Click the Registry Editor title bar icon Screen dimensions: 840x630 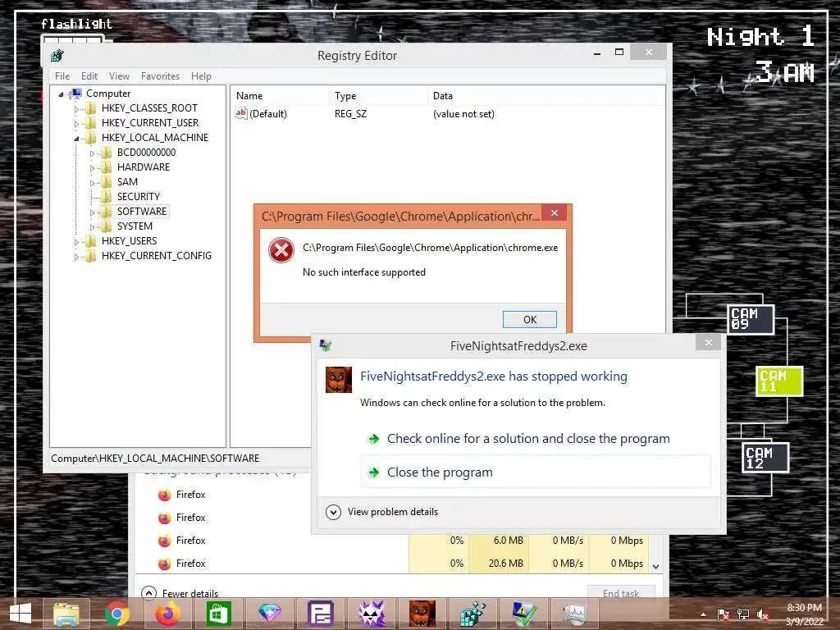tap(57, 55)
